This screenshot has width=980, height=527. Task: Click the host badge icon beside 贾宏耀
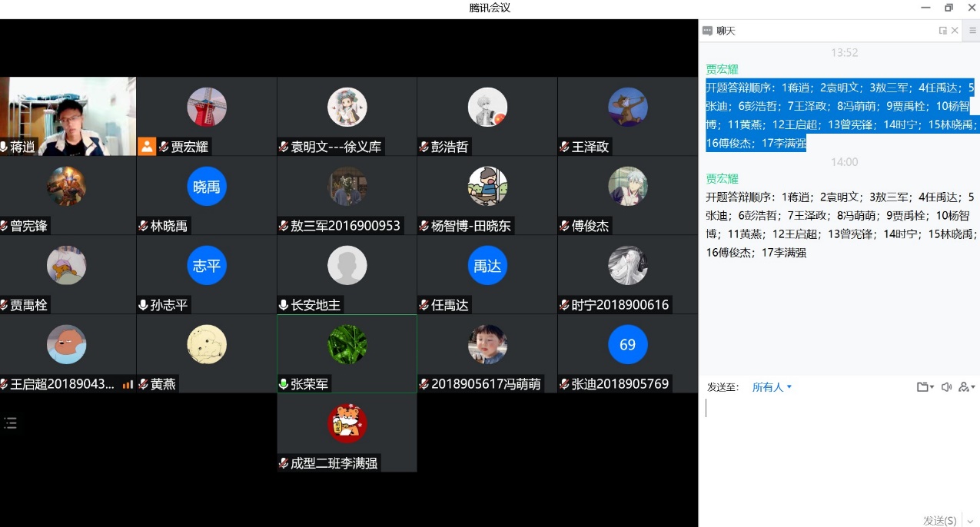(147, 147)
